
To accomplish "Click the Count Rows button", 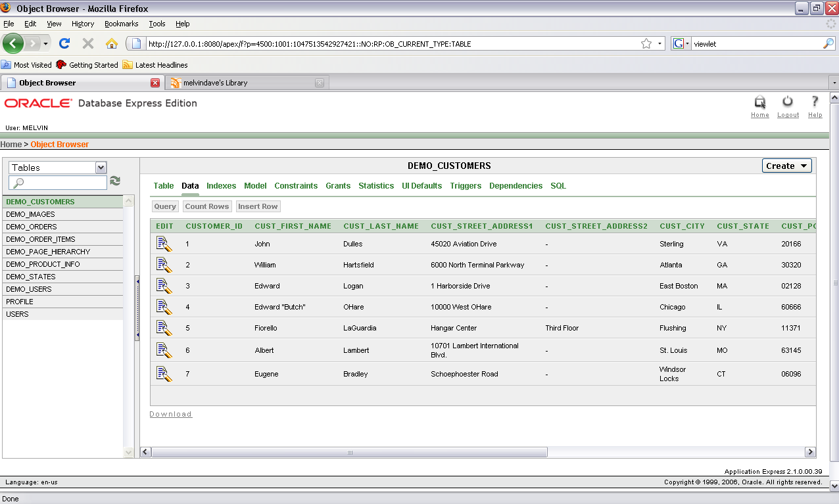I will tap(207, 206).
